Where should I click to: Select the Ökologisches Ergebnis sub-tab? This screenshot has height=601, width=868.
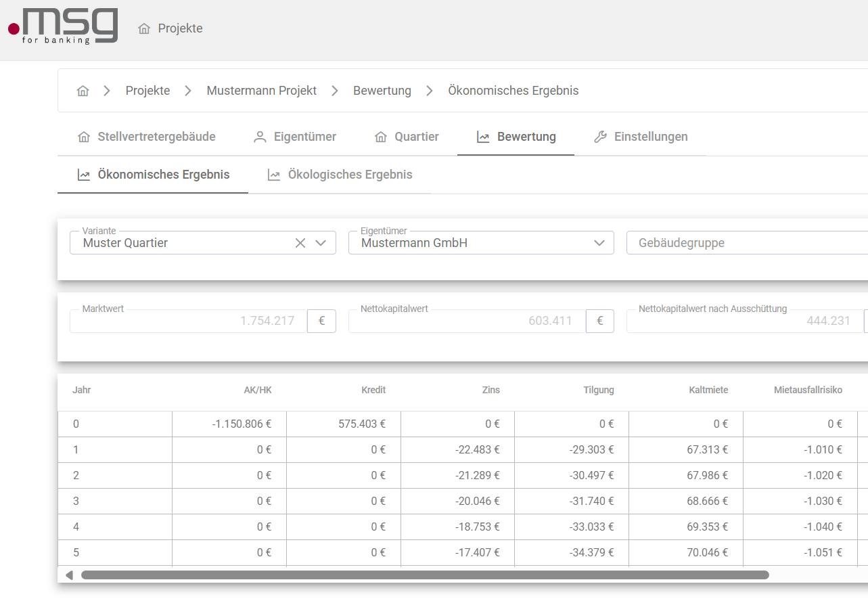[x=340, y=175]
